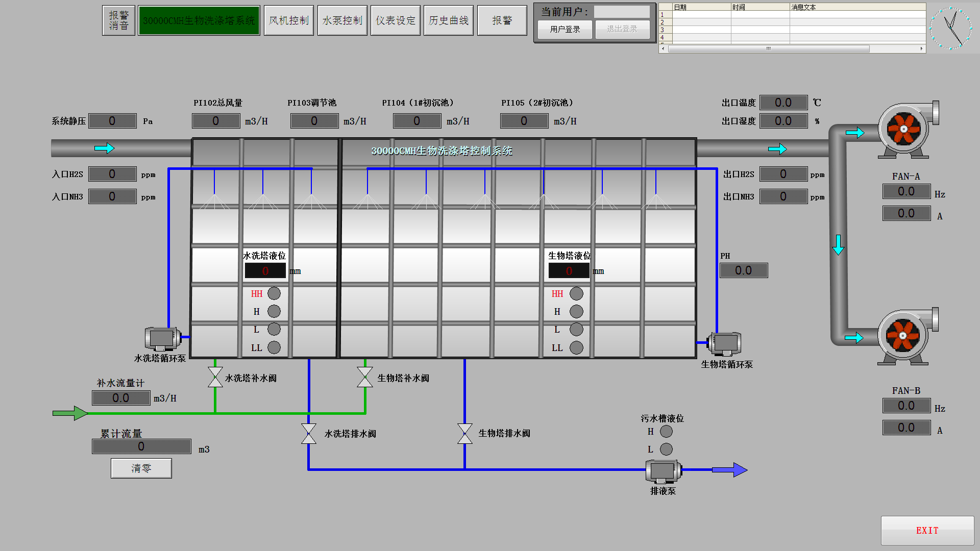Viewport: 980px width, 551px height.
Task: Click the 排液泵 drain pump icon
Action: (x=664, y=471)
